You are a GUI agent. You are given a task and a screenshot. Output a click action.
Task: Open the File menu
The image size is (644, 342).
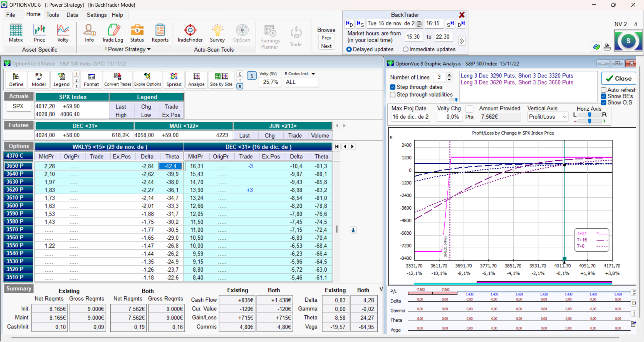[x=11, y=15]
